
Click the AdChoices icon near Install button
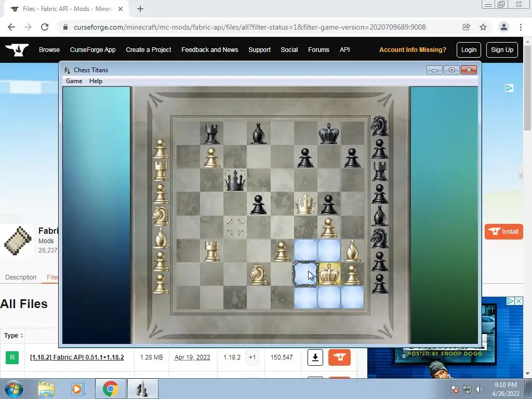(509, 88)
